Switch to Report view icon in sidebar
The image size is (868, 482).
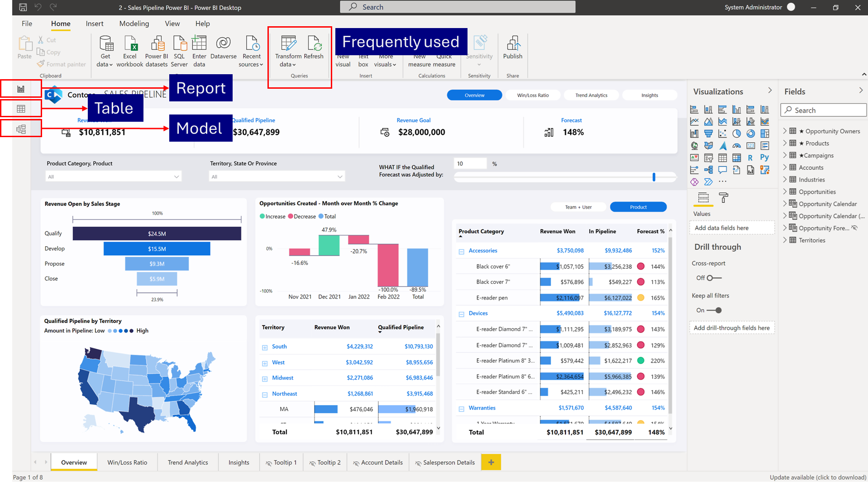(x=21, y=89)
